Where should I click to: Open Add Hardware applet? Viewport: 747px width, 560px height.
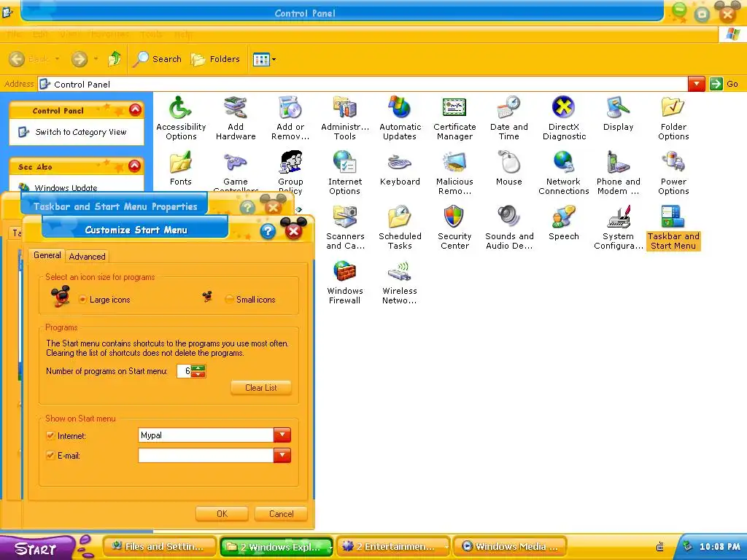[236, 117]
